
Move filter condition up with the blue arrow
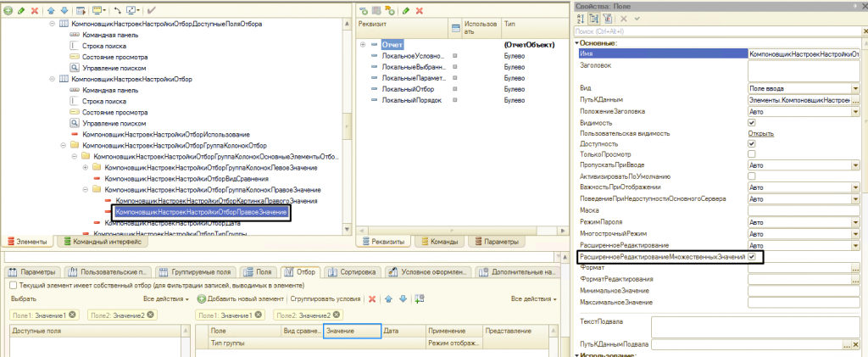pyautogui.click(x=388, y=298)
